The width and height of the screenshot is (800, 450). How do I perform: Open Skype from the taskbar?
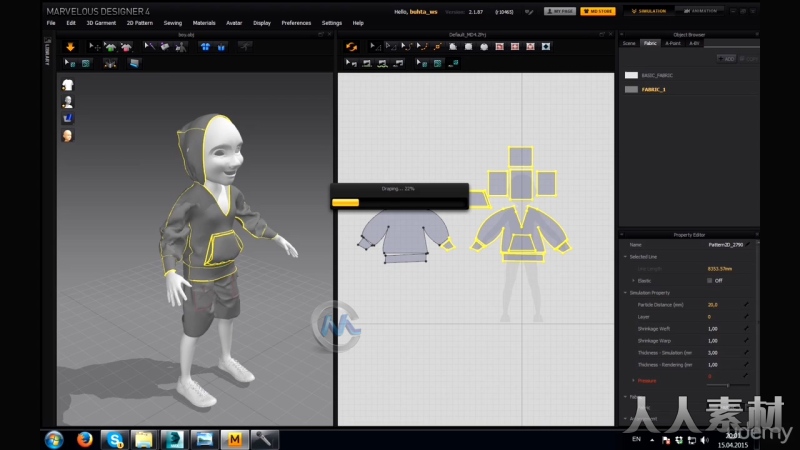tap(114, 440)
